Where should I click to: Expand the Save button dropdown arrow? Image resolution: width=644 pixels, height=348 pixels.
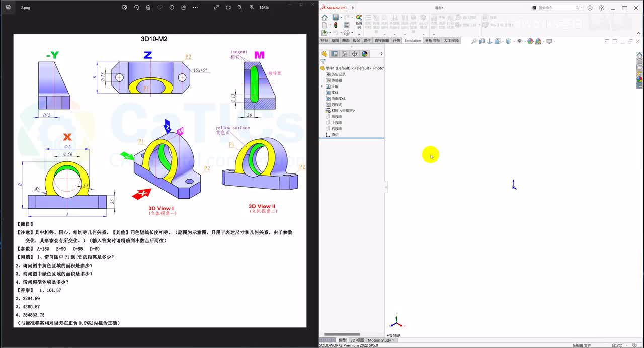pyautogui.click(x=340, y=18)
